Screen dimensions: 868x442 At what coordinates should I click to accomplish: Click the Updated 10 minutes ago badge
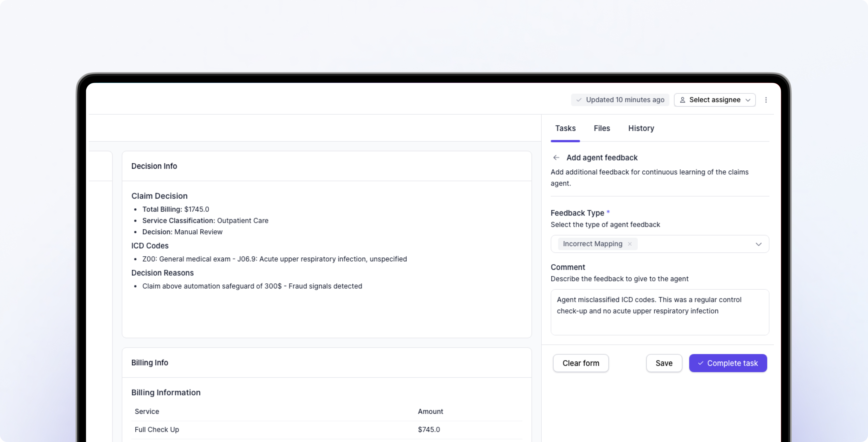pyautogui.click(x=620, y=100)
